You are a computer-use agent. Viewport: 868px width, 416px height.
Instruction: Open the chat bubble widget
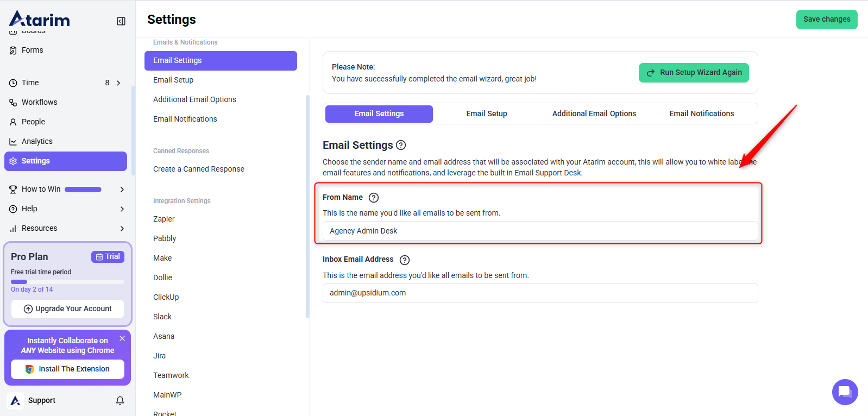[845, 392]
